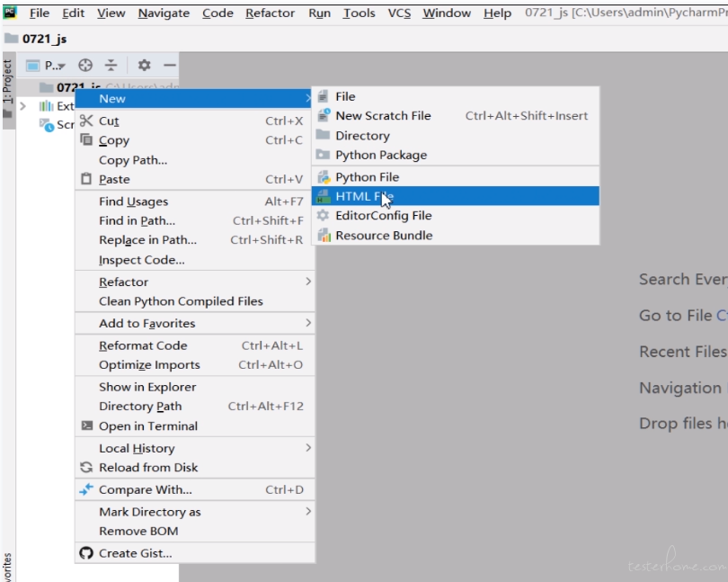This screenshot has width=728, height=582.
Task: Click the Python File icon
Action: tap(324, 177)
